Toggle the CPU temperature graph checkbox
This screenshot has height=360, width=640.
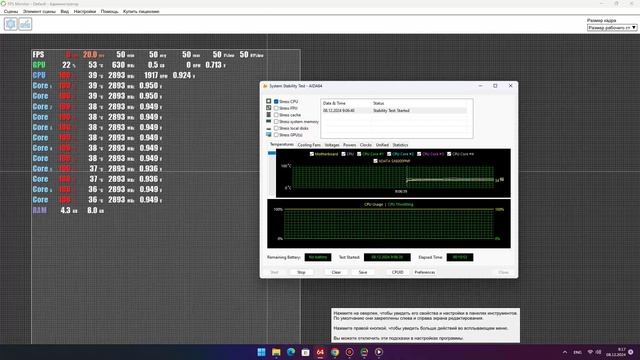click(343, 154)
